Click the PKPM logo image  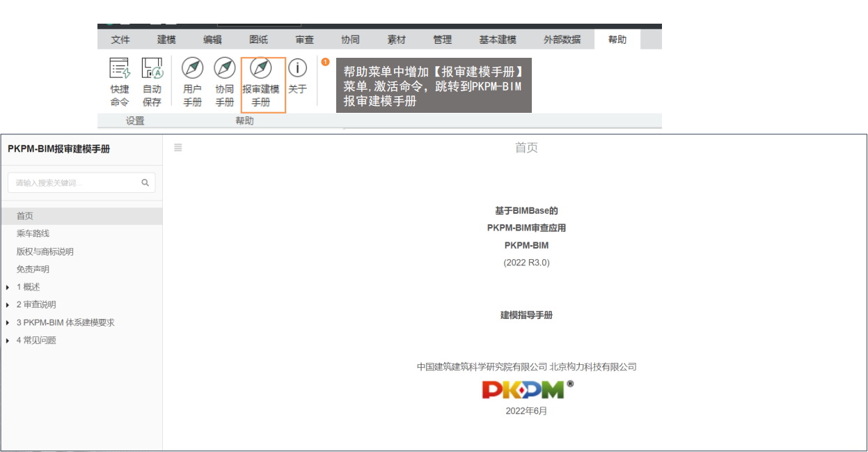pyautogui.click(x=528, y=389)
